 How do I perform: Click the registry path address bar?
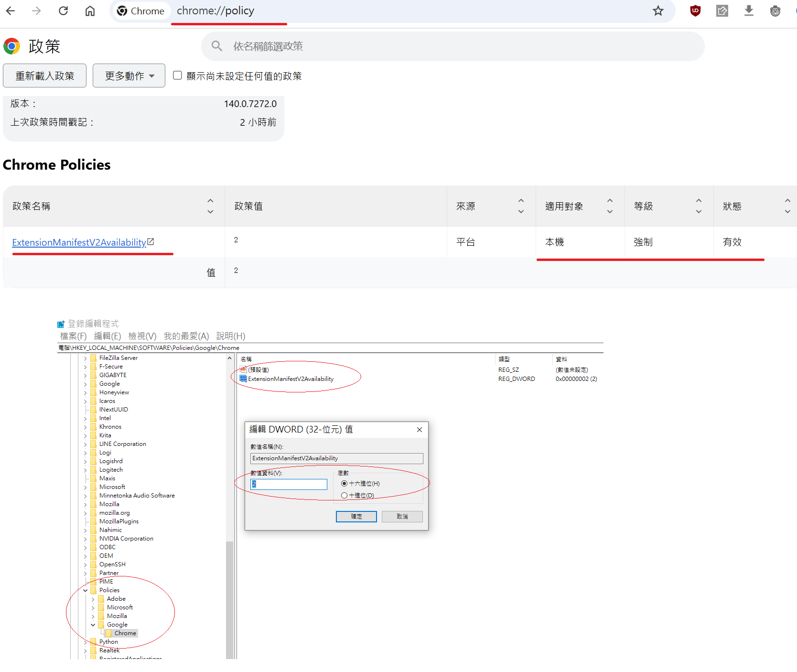[x=330, y=348]
